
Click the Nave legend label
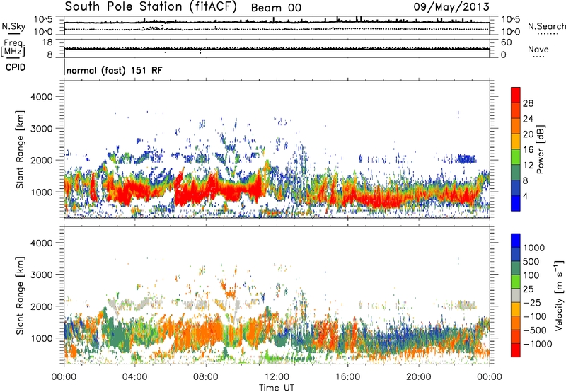(538, 49)
